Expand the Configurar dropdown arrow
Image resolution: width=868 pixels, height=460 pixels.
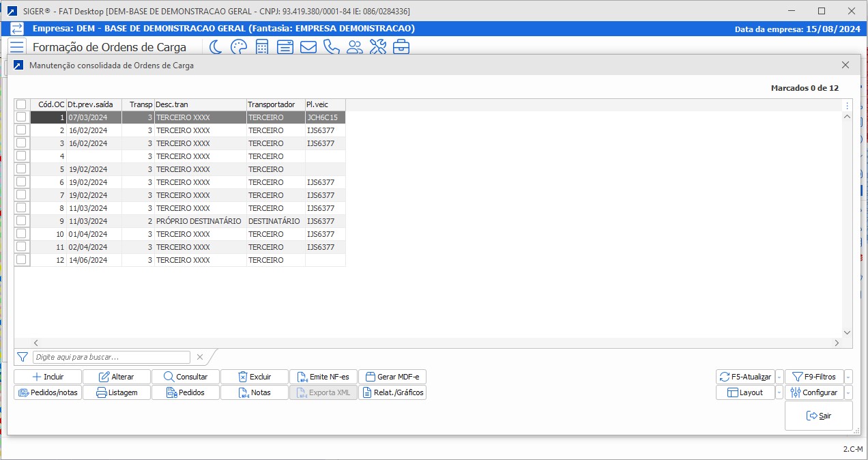click(848, 392)
